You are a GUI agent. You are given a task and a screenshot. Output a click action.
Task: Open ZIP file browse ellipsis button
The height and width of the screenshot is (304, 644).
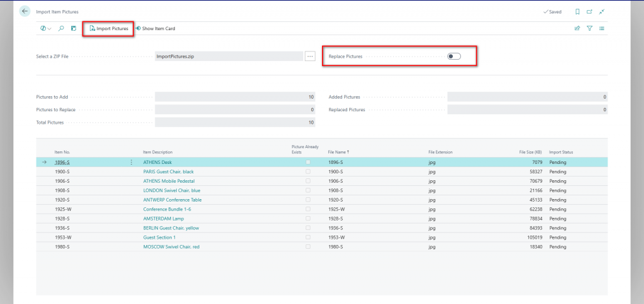(310, 57)
